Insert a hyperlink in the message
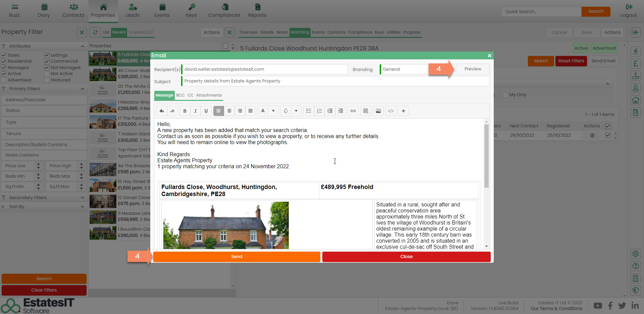The width and height of the screenshot is (644, 314). (353, 111)
